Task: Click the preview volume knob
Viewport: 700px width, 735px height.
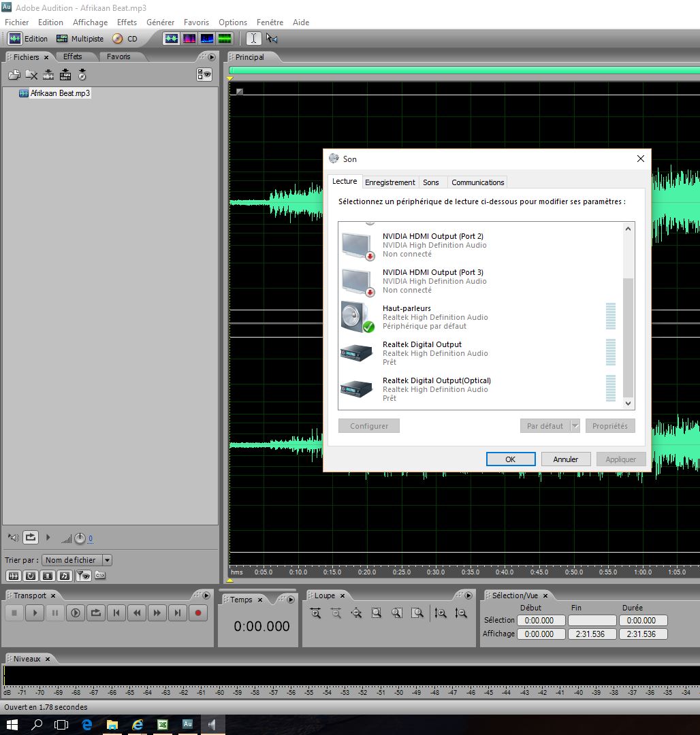Action: 80,538
